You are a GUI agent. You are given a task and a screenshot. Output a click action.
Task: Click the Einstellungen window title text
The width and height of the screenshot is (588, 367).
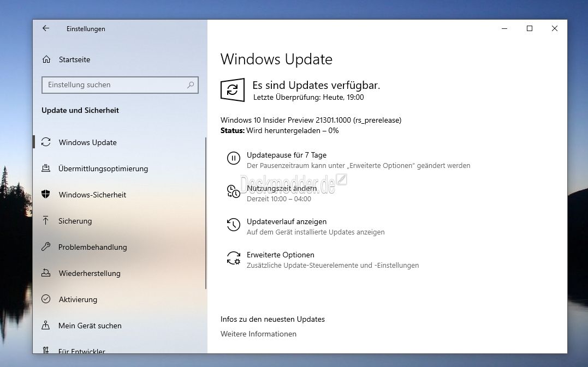tap(86, 29)
